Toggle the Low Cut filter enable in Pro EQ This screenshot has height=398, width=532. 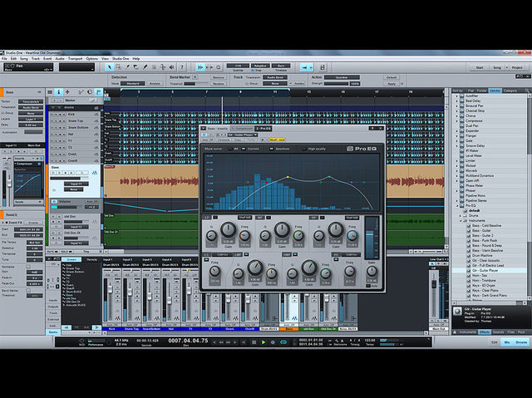[x=206, y=260]
